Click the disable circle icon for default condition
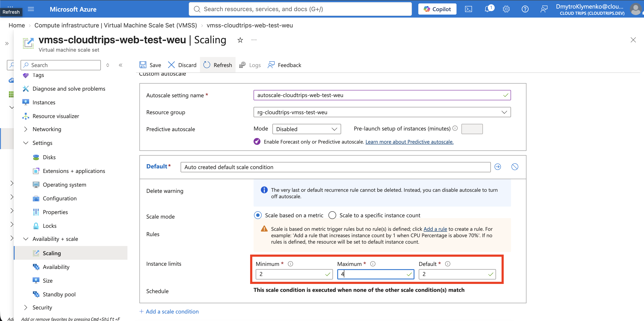Screen dimensions: 644x321 (x=515, y=167)
